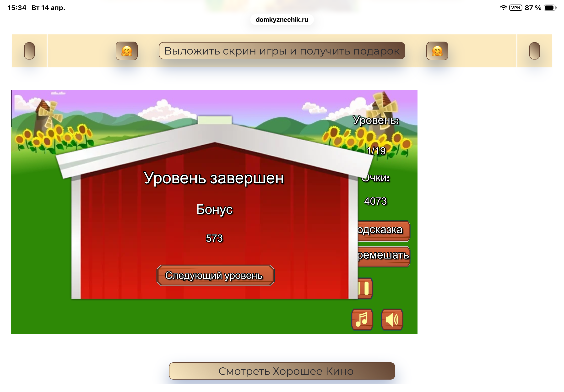Click the score value 4073

375,201
